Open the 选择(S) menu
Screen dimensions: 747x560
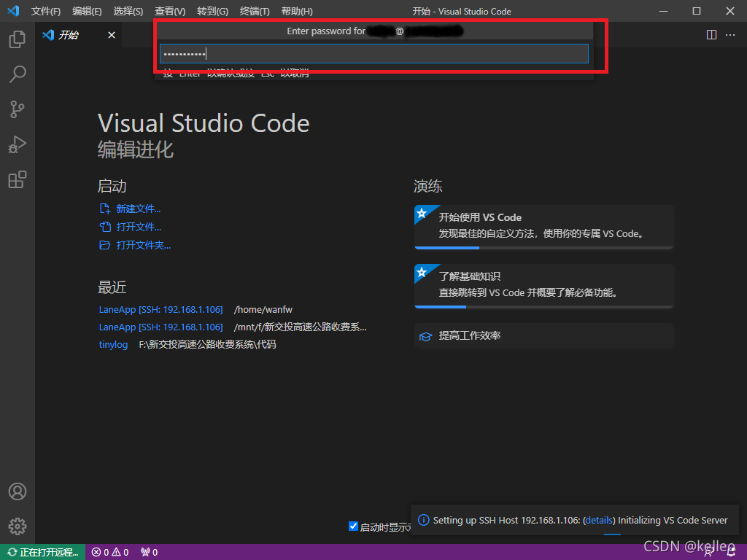(128, 11)
